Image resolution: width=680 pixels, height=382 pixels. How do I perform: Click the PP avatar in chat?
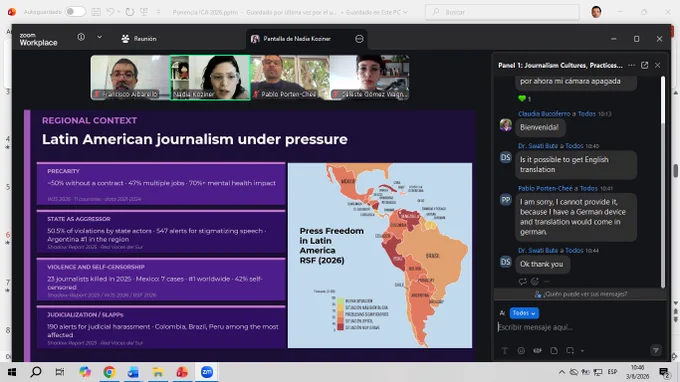(x=506, y=200)
